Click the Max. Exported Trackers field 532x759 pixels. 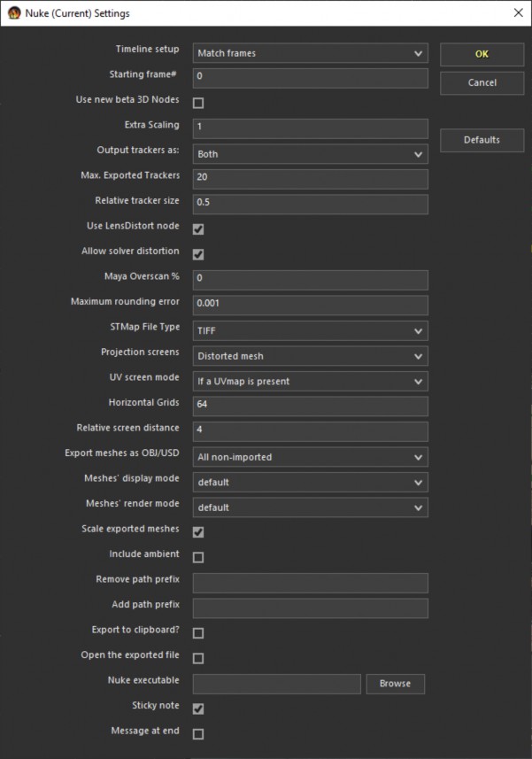tap(310, 179)
